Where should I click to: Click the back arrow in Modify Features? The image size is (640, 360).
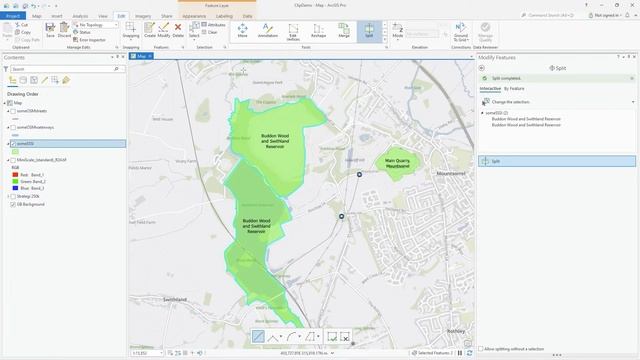pos(482,68)
